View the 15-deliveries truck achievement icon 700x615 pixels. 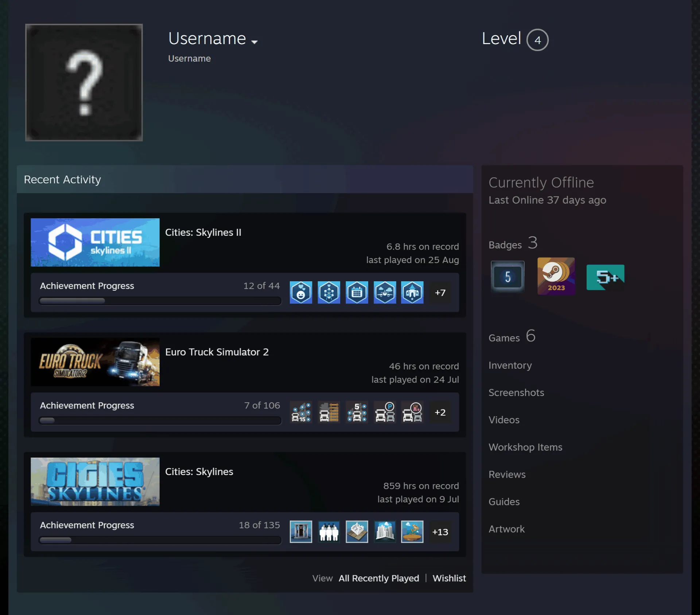click(x=301, y=412)
